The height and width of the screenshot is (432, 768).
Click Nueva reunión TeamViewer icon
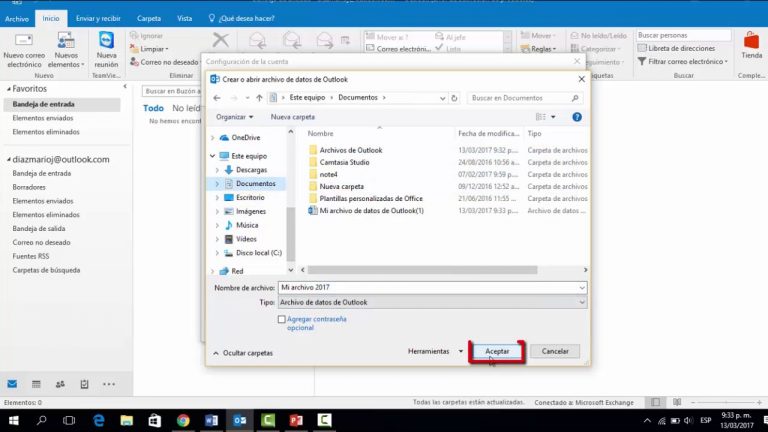[106, 40]
